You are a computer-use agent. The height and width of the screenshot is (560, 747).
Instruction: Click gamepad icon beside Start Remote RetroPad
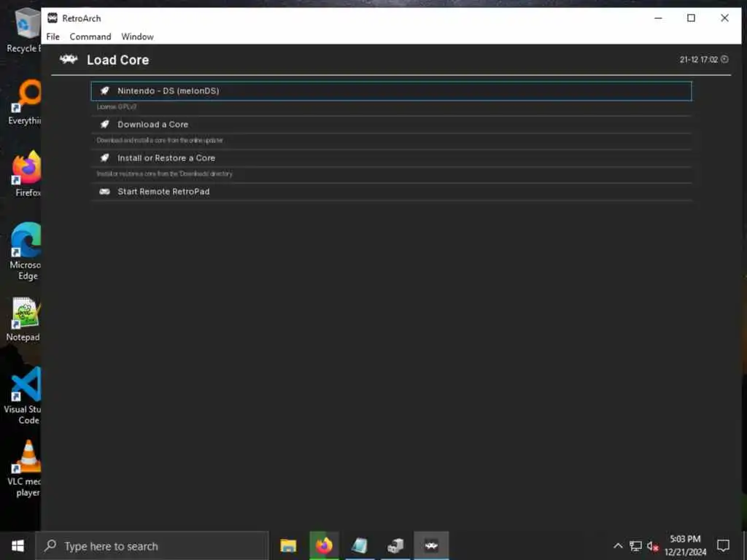[x=105, y=192]
